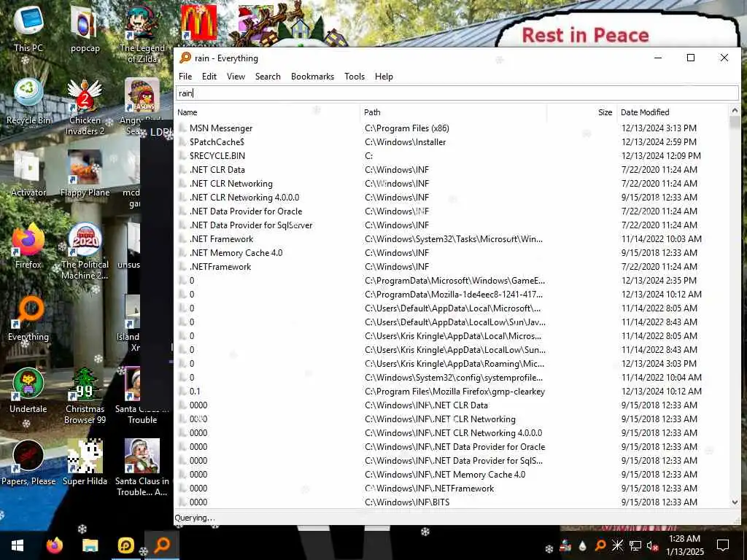Select the $PatchCache$ result
This screenshot has height=560, width=747.
point(452,142)
